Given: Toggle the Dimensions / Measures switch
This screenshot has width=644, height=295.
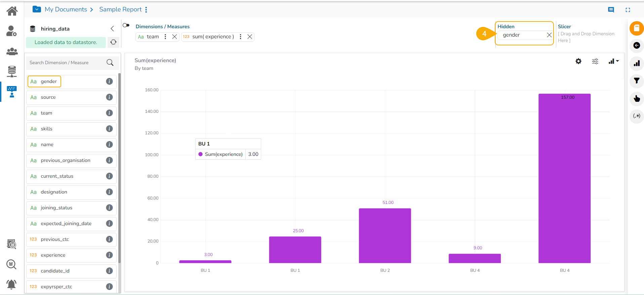Looking at the screenshot, I should tap(126, 25).
